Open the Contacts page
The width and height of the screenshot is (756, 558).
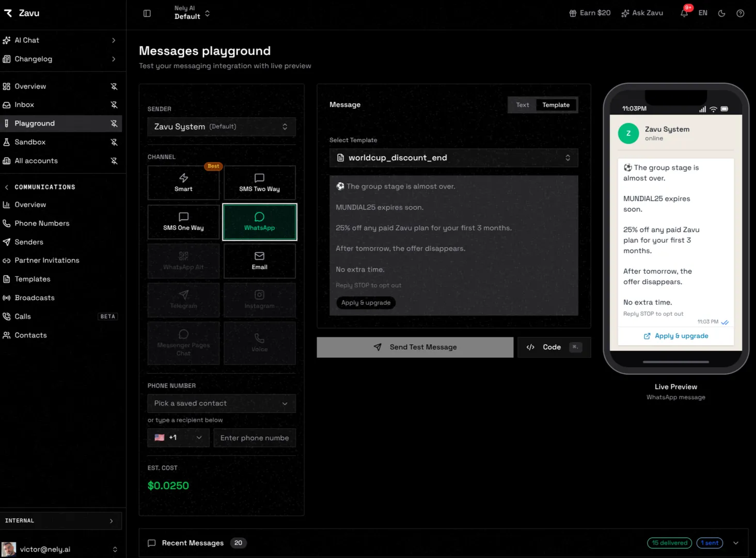pyautogui.click(x=61, y=335)
